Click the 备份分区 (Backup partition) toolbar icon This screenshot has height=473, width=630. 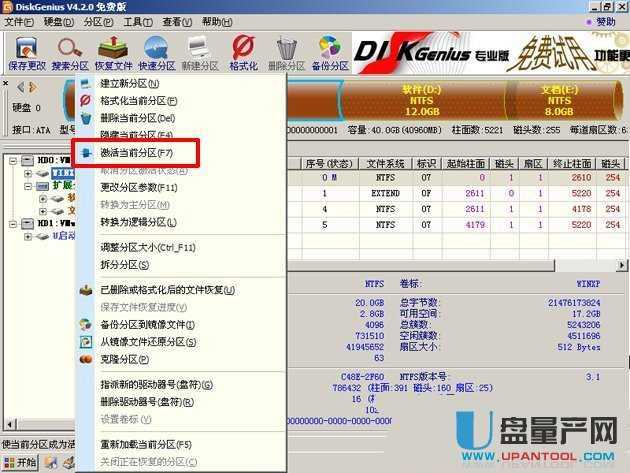329,51
